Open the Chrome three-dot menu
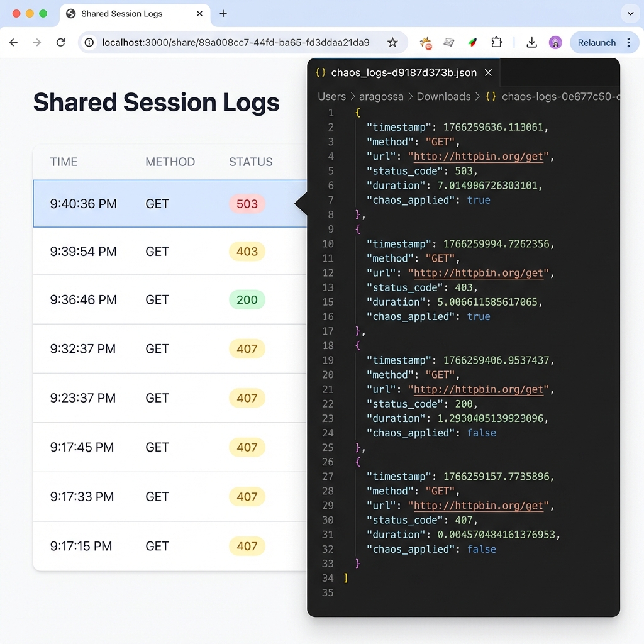 [628, 43]
